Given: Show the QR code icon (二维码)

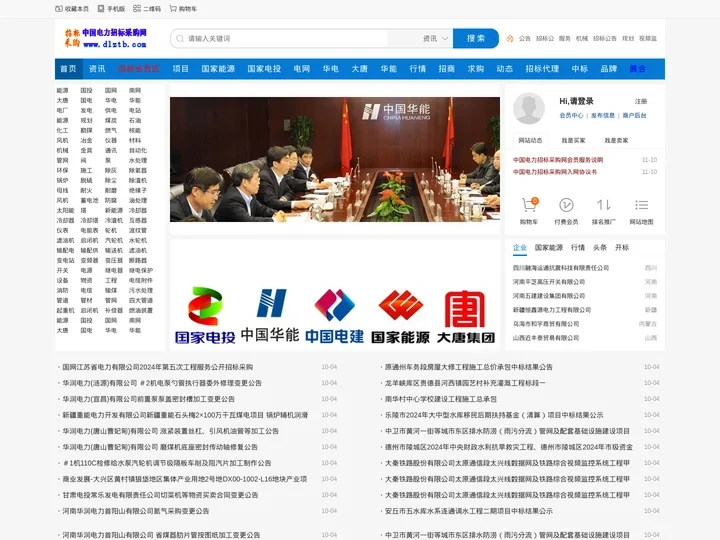Looking at the screenshot, I should pos(137,9).
